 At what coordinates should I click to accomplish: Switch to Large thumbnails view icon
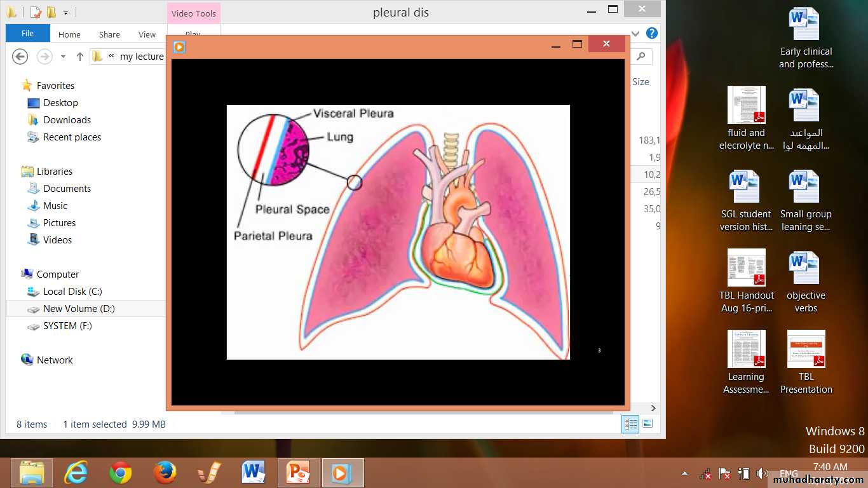[x=648, y=424]
